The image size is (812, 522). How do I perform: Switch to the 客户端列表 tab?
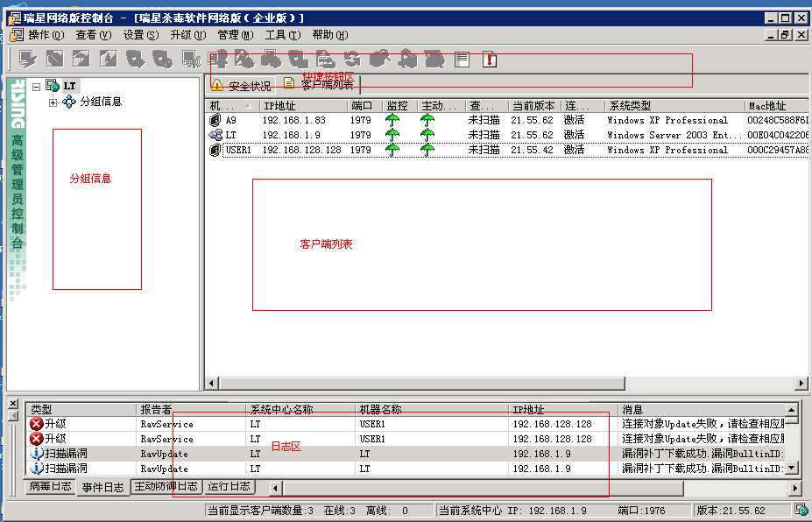[x=318, y=84]
